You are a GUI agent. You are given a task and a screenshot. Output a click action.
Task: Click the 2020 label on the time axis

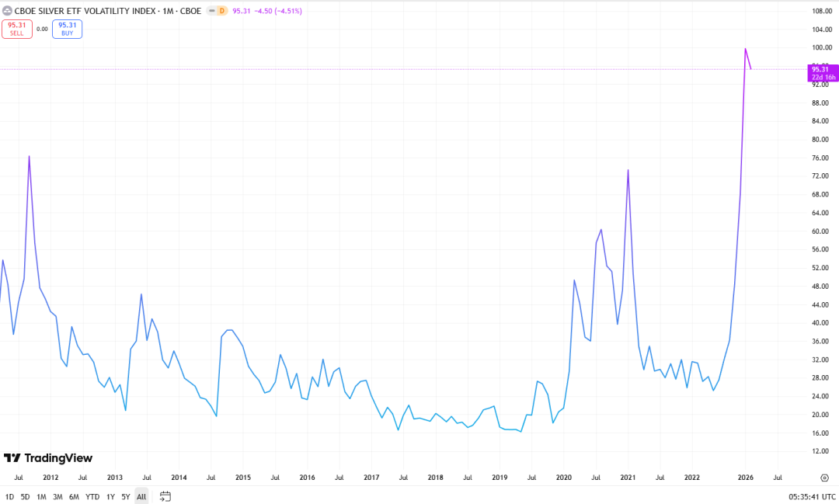pos(563,478)
